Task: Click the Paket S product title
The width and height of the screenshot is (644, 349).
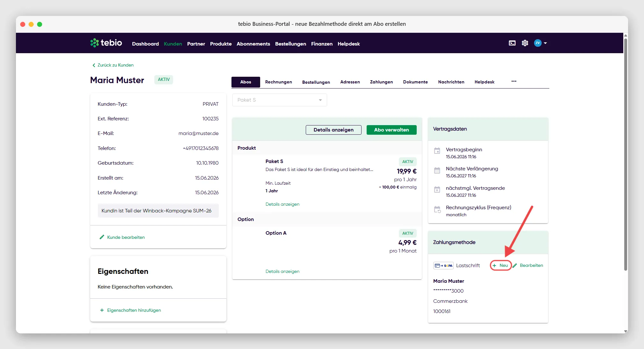Action: (274, 161)
